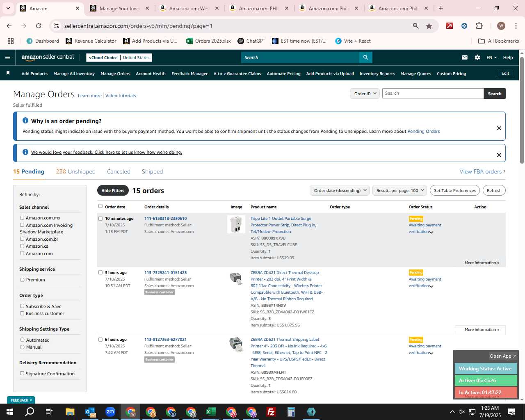Open Zoom from the taskbar
Image resolution: width=525 pixels, height=420 pixels.
click(x=110, y=412)
